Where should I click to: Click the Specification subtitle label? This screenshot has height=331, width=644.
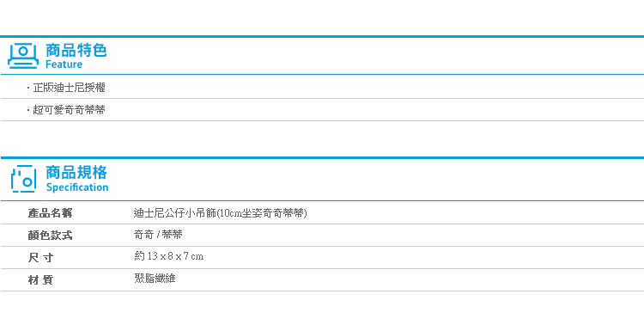pos(77,187)
